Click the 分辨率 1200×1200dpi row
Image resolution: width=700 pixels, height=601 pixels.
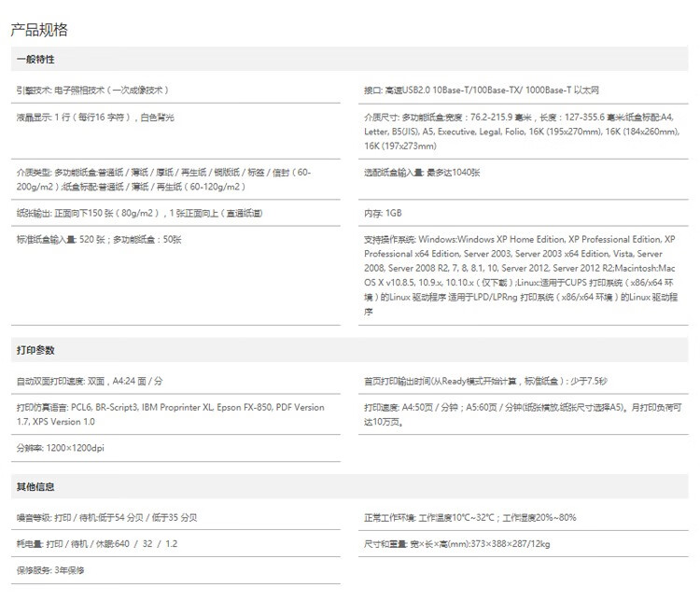tap(61, 448)
